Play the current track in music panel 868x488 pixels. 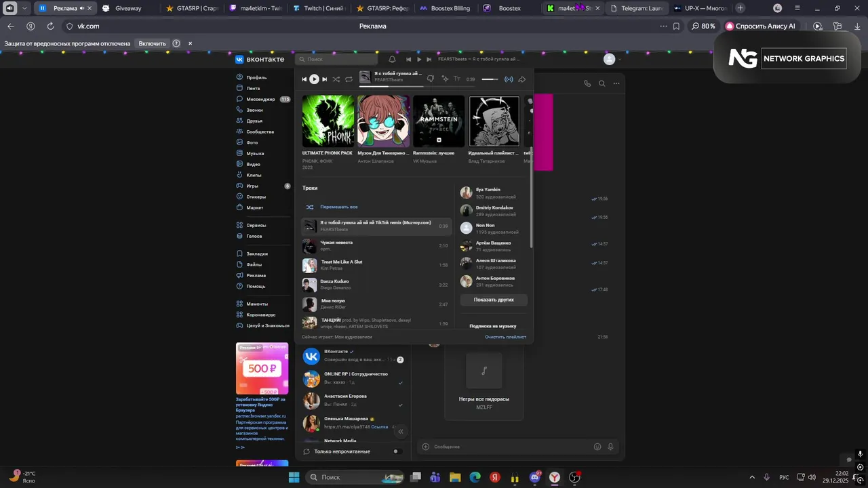coord(314,79)
